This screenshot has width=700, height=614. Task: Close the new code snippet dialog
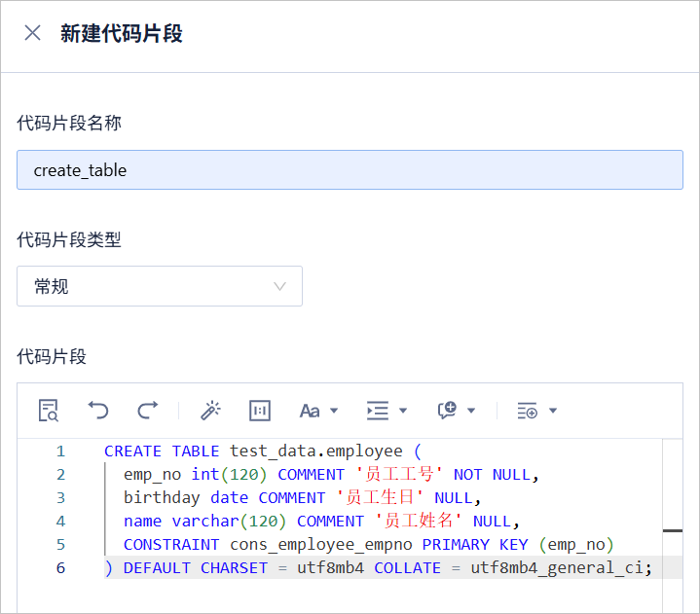[32, 33]
